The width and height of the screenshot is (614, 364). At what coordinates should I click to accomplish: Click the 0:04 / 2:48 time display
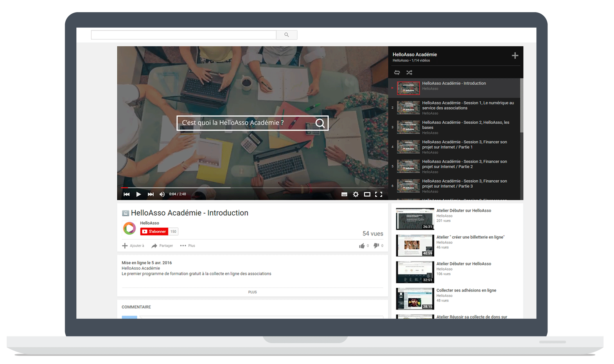177,194
